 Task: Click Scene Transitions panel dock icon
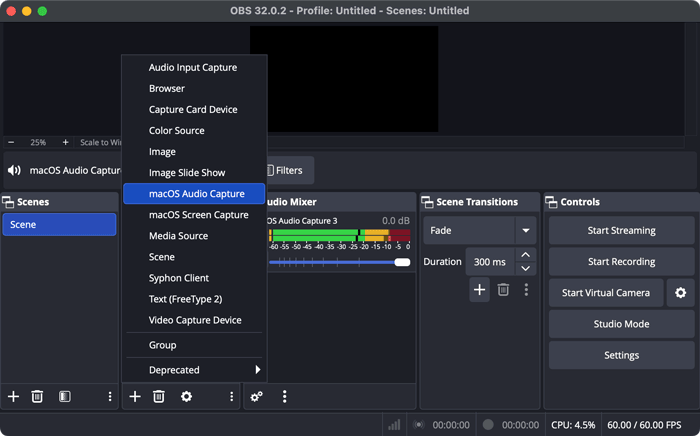pos(427,202)
